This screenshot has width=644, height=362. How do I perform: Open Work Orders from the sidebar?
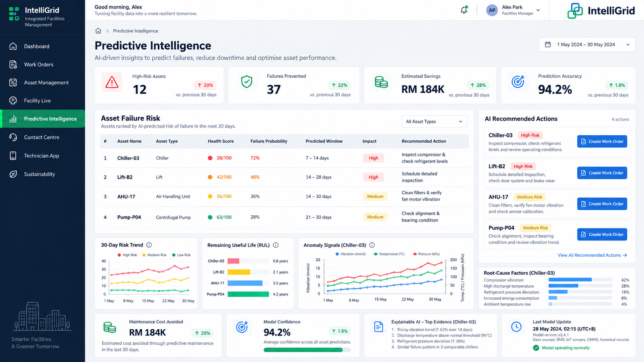42,64
